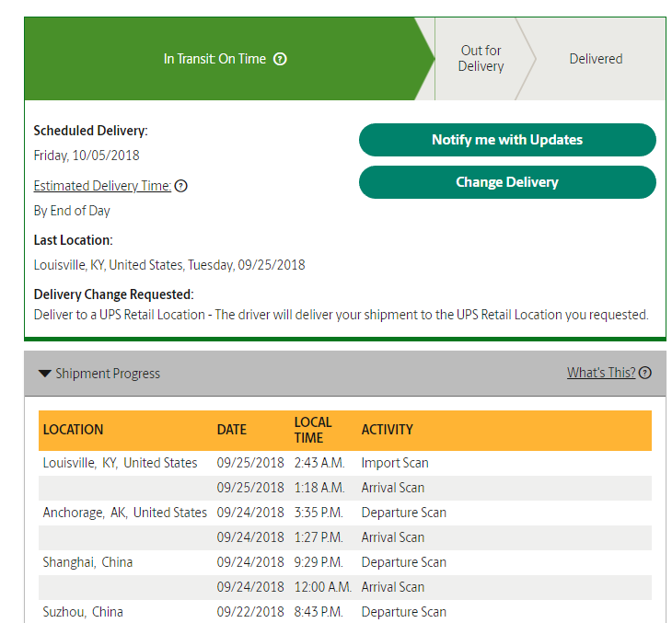Viewport: 672px width, 623px height.
Task: Click the LOCAL TIME column header
Action: (x=313, y=430)
